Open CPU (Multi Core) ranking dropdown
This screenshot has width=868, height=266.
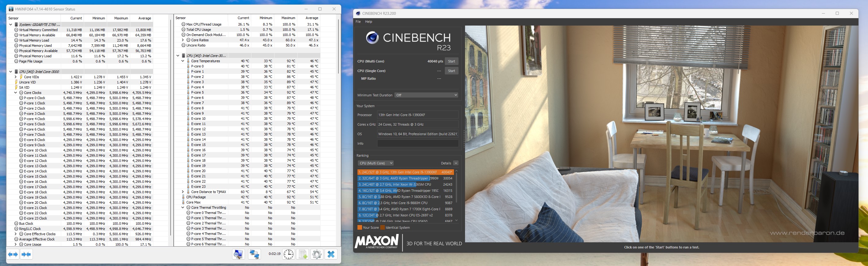tap(376, 163)
